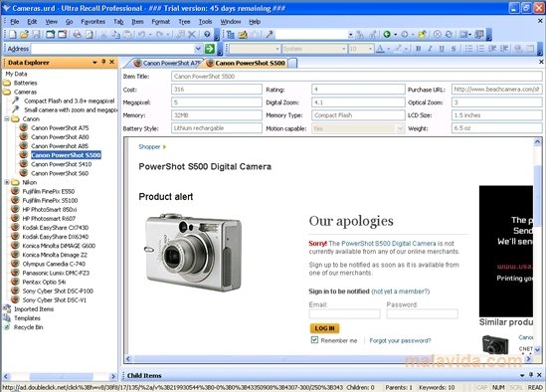Screen dimensions: 546x392
Task: Select Canon PowerShot S410 in tree
Action: coord(62,164)
